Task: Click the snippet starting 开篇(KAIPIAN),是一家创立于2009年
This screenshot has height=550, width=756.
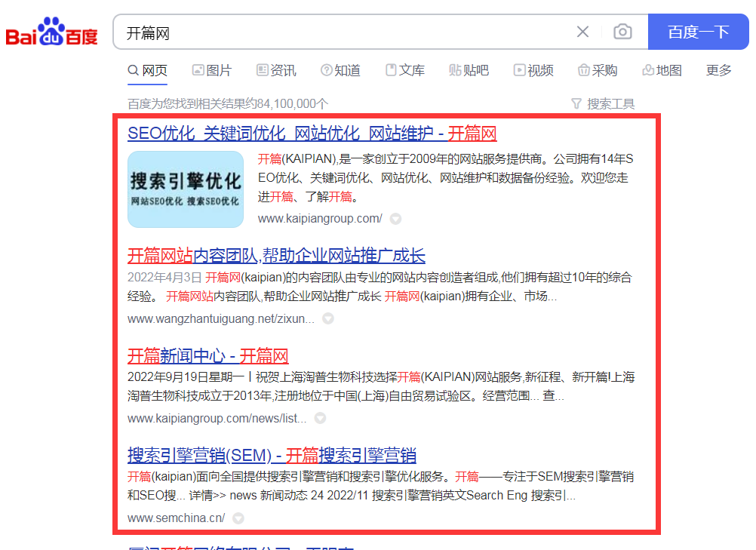Action: [446, 178]
